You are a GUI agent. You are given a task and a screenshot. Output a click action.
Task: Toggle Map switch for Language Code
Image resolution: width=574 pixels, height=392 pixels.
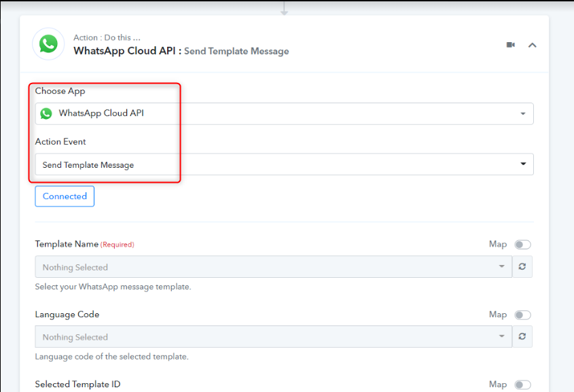click(x=522, y=315)
